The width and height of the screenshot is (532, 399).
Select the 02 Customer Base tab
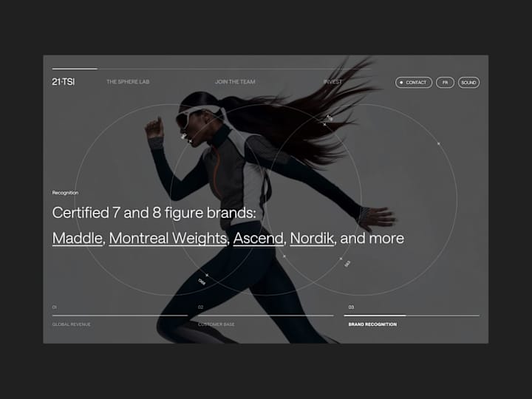[266, 316]
